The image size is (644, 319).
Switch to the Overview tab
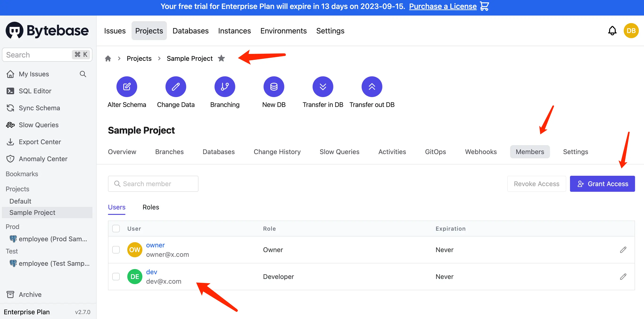[x=122, y=152]
